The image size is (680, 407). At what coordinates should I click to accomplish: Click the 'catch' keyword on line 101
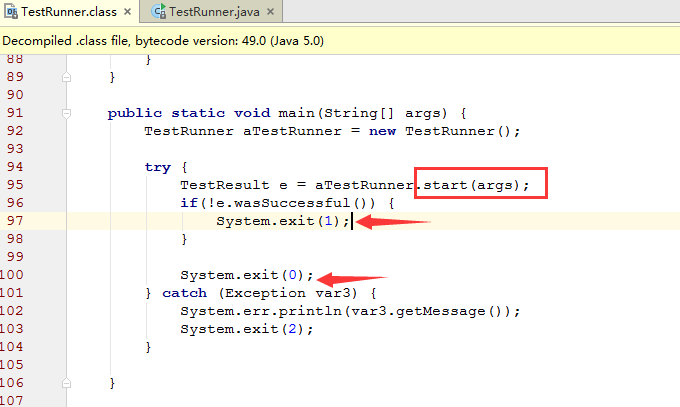click(x=185, y=293)
